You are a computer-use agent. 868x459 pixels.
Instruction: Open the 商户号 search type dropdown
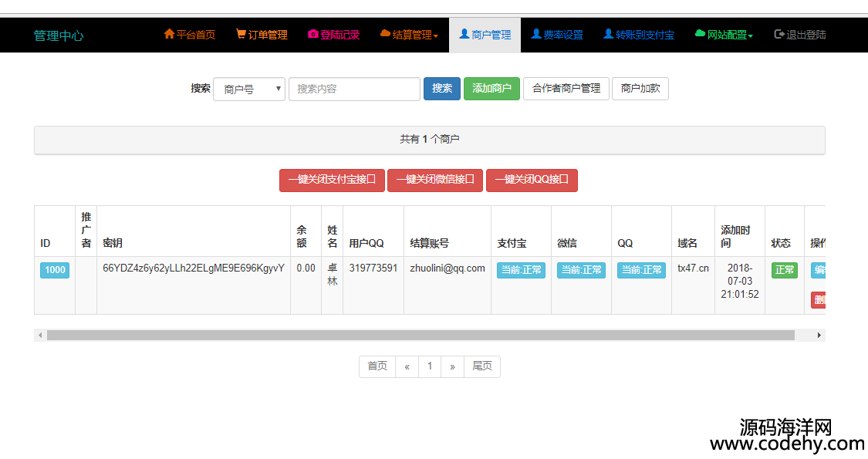[x=248, y=89]
